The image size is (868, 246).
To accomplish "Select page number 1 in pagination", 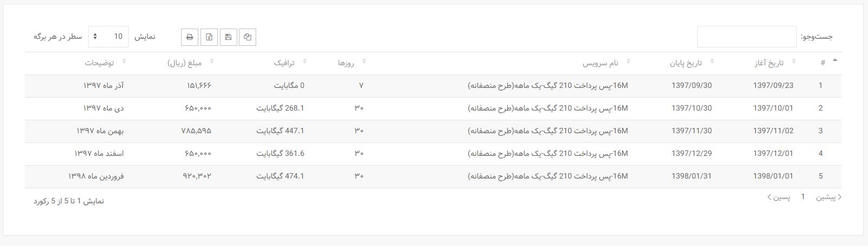I will tap(803, 197).
